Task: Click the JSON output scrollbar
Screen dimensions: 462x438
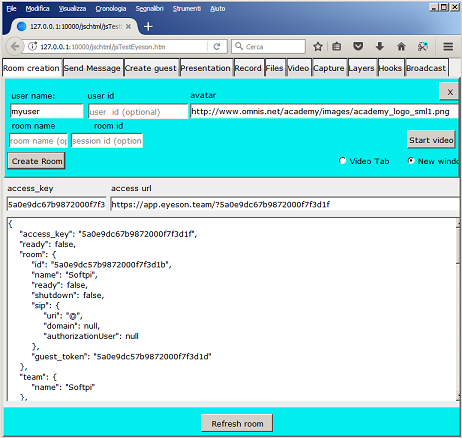Action: [458, 309]
